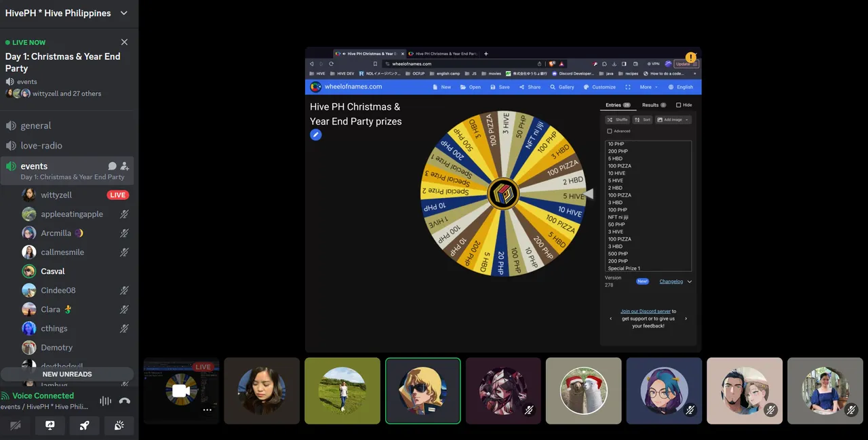Image resolution: width=868 pixels, height=440 pixels.
Task: Click the browser Update button
Action: pos(686,64)
